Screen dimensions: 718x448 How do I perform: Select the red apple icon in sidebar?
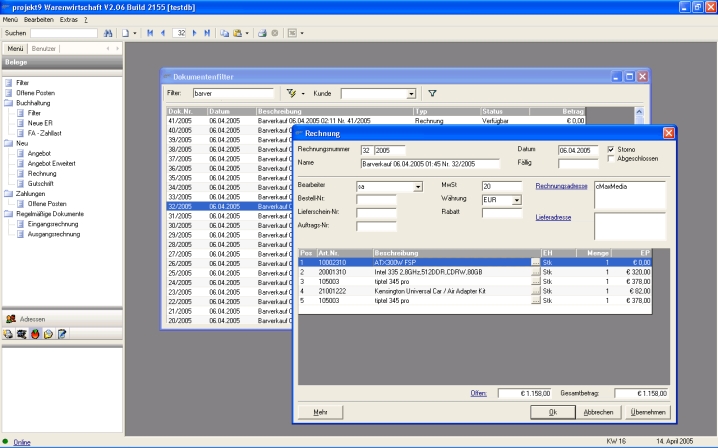tap(34, 333)
